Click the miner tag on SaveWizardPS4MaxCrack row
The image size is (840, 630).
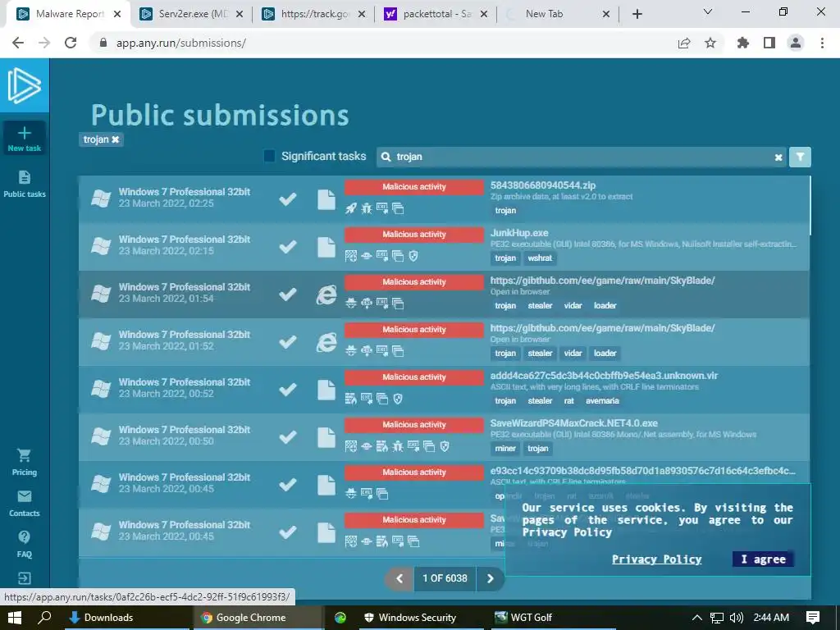(x=505, y=449)
